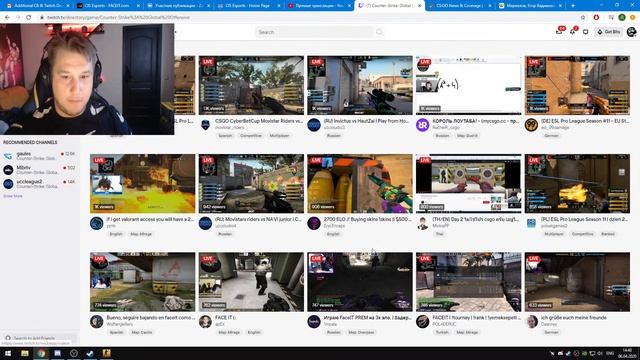Open gaules in Recommended Channels

click(x=39, y=156)
